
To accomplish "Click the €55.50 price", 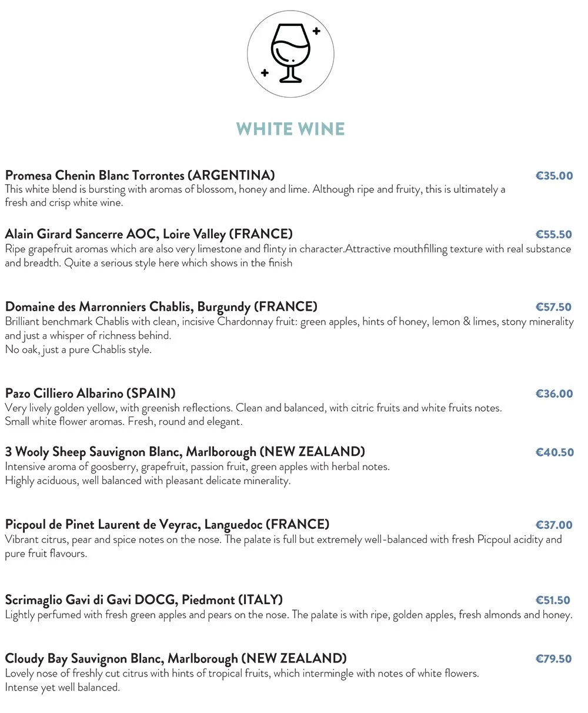I will coord(554,234).
